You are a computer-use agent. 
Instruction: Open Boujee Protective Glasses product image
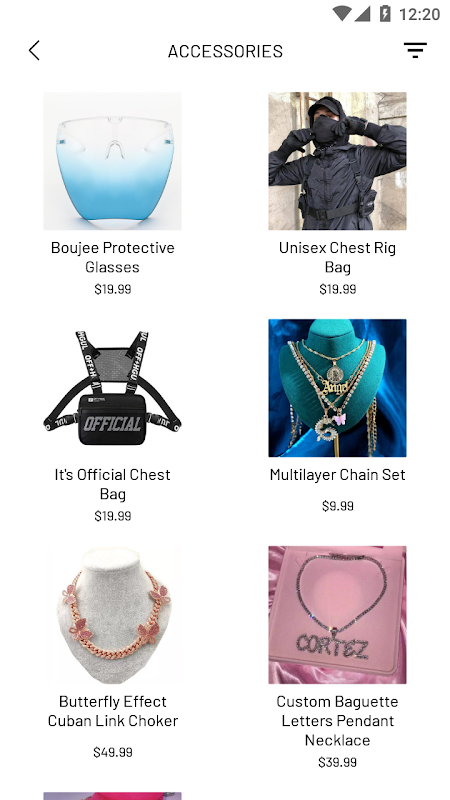pos(112,161)
